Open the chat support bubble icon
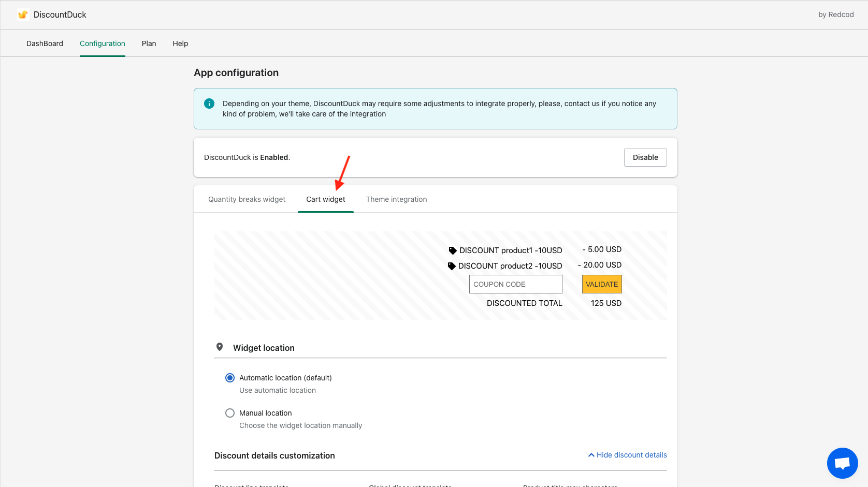Viewport: 868px width, 487px height. pyautogui.click(x=842, y=463)
